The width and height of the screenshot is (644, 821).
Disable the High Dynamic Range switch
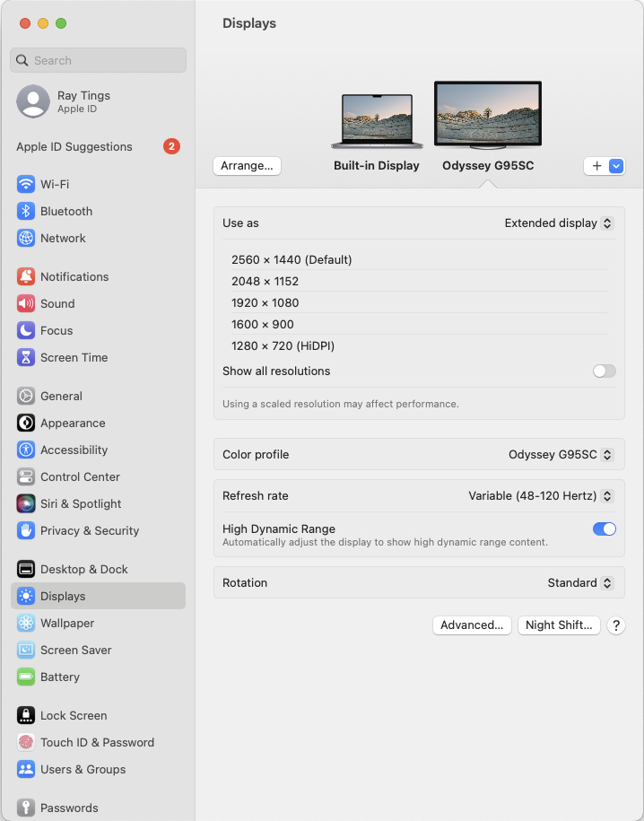tap(604, 529)
